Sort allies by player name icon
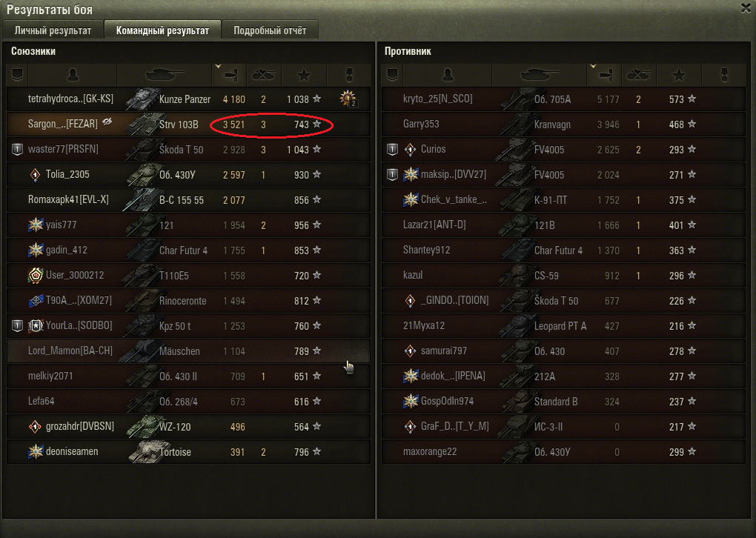The height and width of the screenshot is (538, 756). (x=73, y=75)
